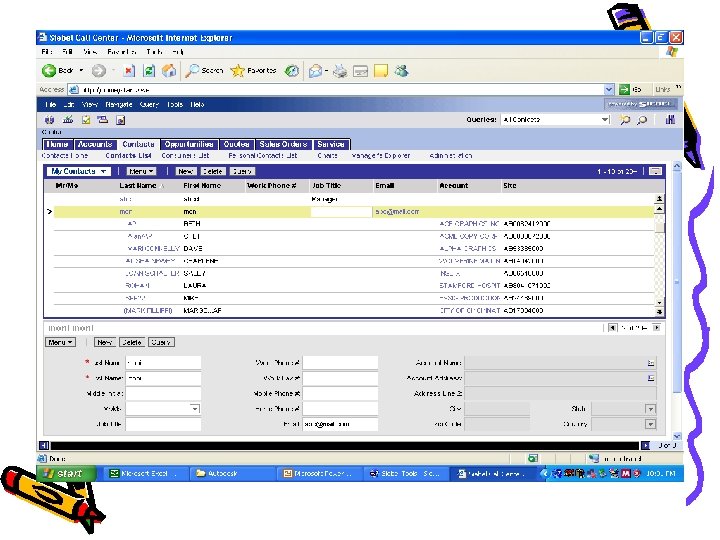Click the browser Forward arrow icon
720x540 pixels.
pyautogui.click(x=98, y=71)
